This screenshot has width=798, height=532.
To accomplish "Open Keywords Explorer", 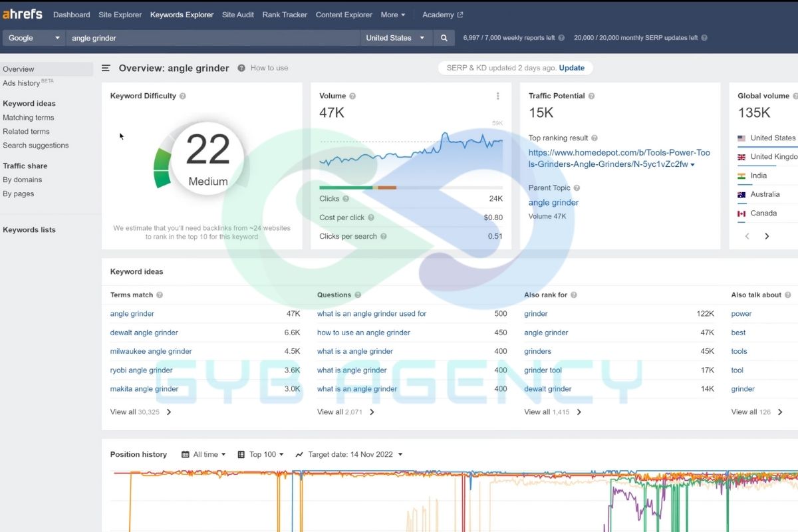I will tap(182, 15).
